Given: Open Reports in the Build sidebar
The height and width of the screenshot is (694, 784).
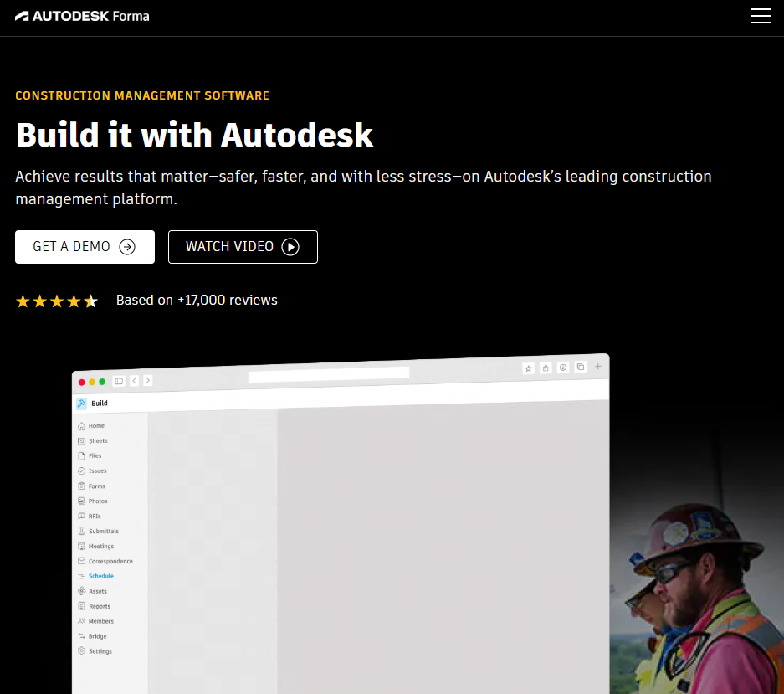Looking at the screenshot, I should point(94,606).
